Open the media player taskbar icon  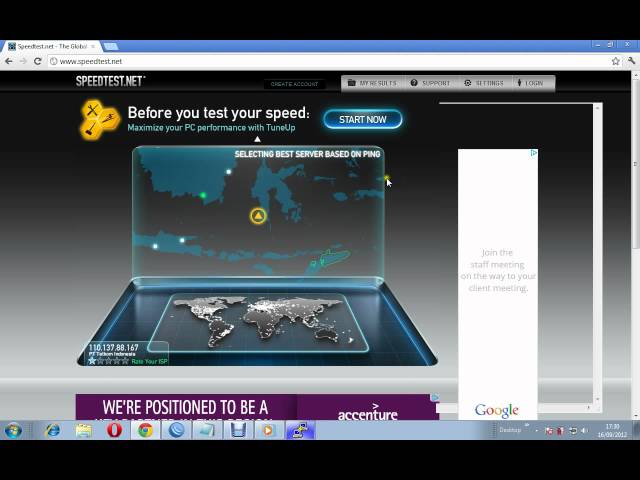click(x=268, y=430)
